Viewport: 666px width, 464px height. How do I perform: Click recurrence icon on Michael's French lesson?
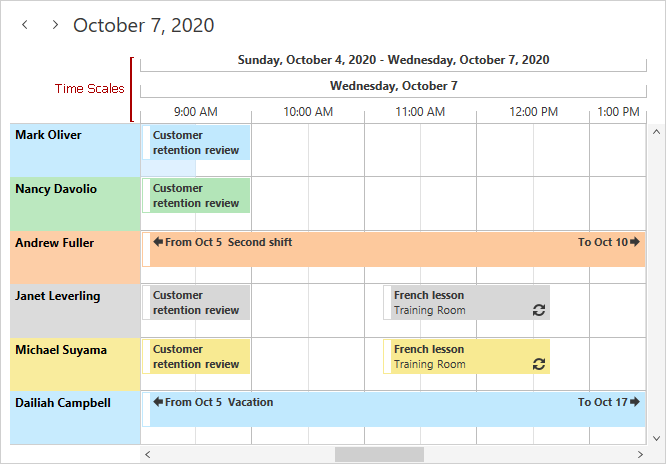pyautogui.click(x=539, y=364)
